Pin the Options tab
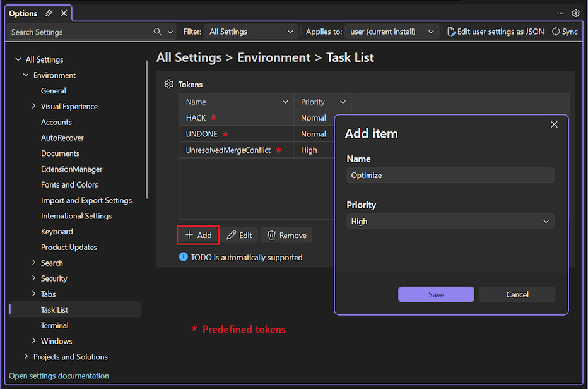The image size is (588, 389). (x=47, y=13)
